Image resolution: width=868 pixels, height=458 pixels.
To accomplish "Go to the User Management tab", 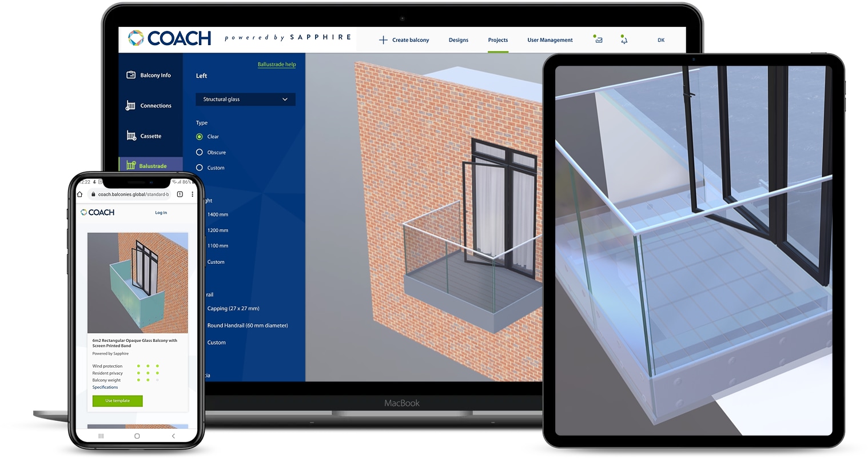I will [x=550, y=40].
